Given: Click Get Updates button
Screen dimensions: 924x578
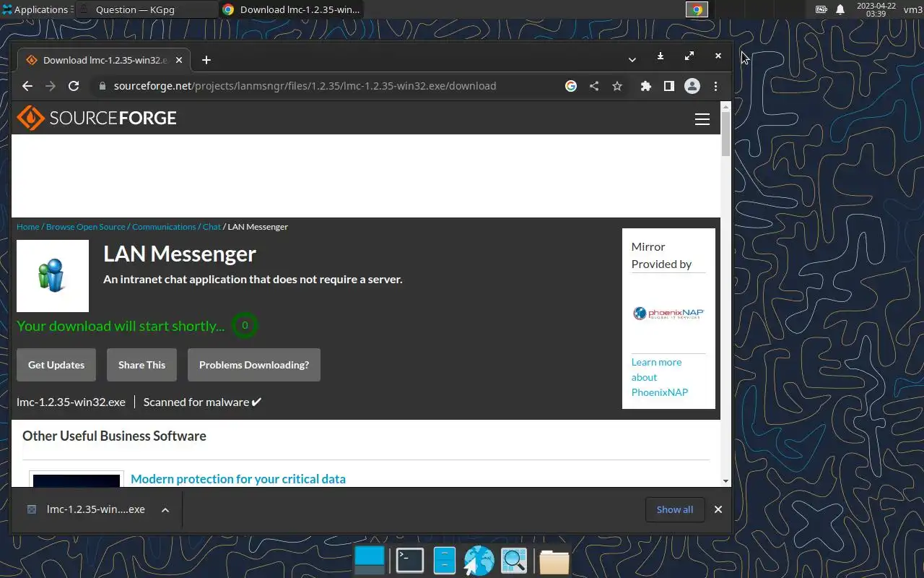Looking at the screenshot, I should point(56,365).
